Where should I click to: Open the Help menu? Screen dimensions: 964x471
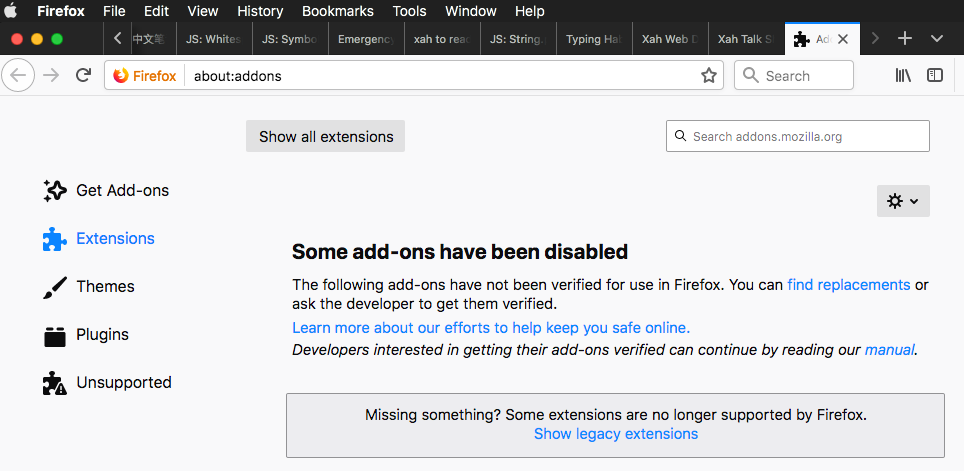pyautogui.click(x=529, y=11)
